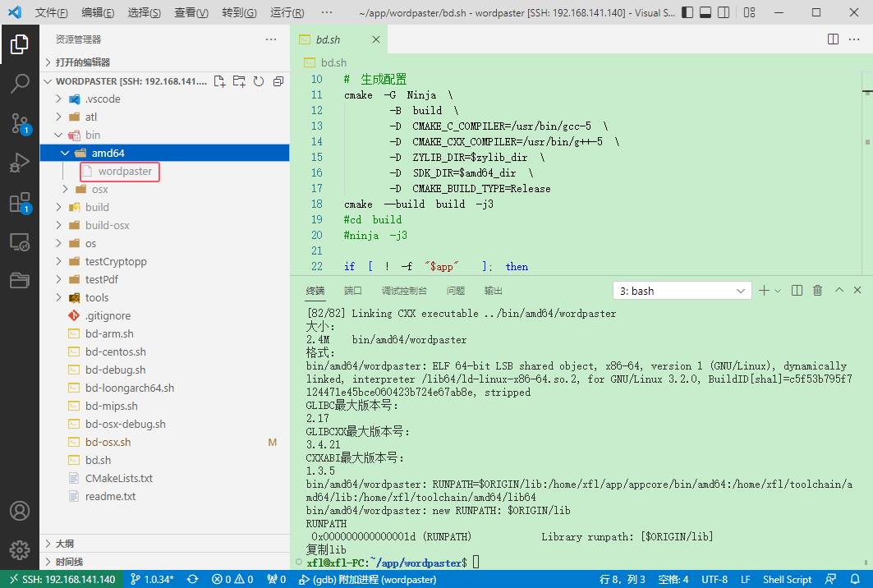Image resolution: width=873 pixels, height=588 pixels.
Task: Click the SSH: 192.168.141.140 remote indicator
Action: tap(62, 579)
